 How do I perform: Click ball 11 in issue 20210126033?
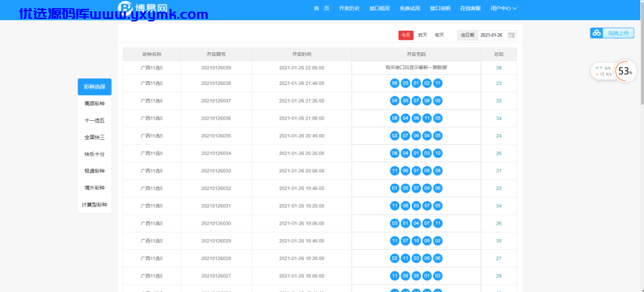point(395,171)
